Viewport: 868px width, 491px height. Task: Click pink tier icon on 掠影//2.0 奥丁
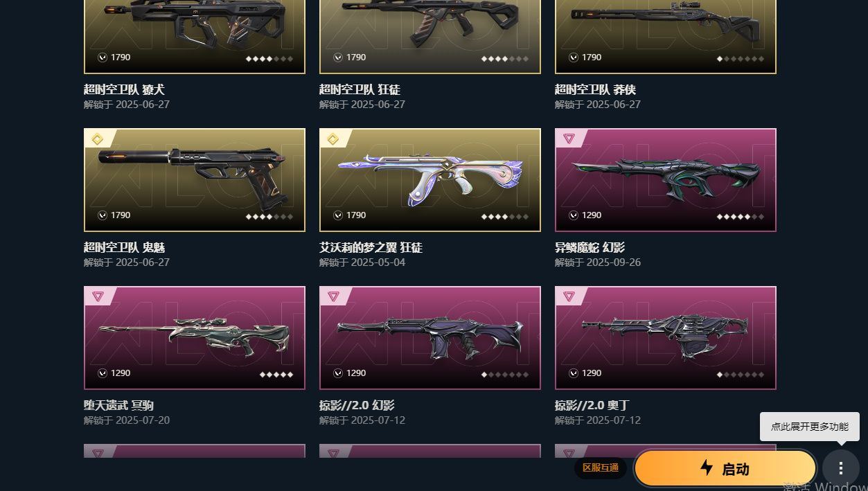tap(569, 296)
